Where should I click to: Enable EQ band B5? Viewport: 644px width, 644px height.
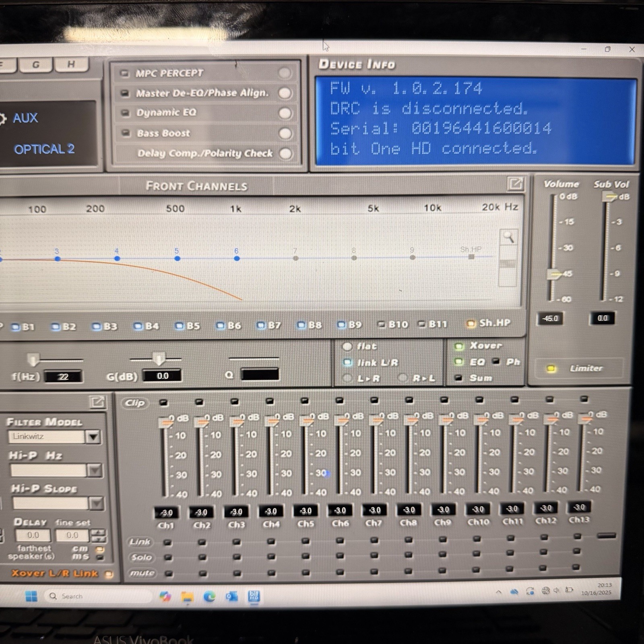(180, 326)
